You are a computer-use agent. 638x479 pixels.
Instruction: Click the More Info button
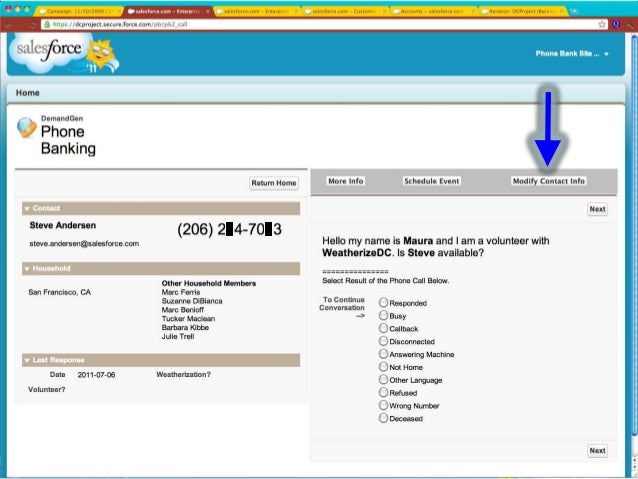(x=345, y=181)
